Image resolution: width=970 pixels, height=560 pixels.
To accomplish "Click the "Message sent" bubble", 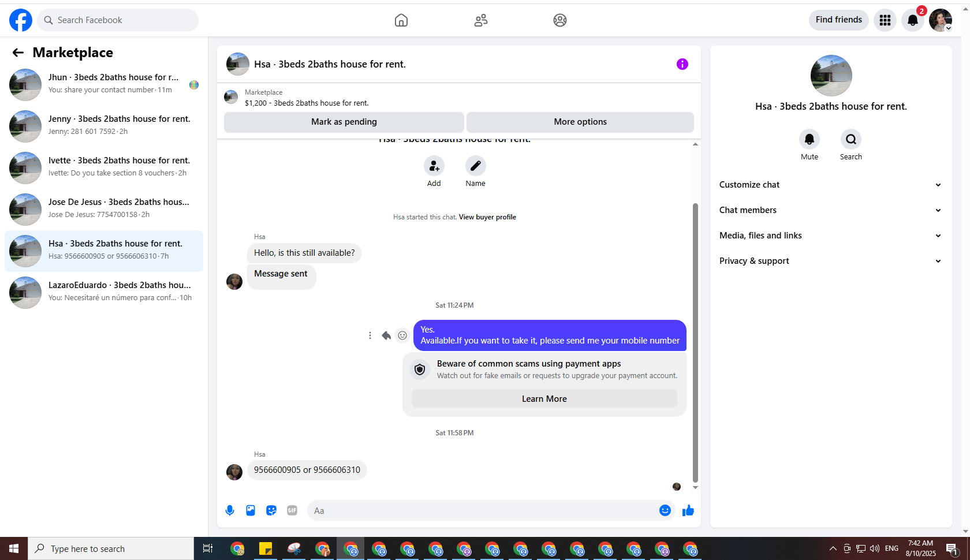I will click(x=281, y=277).
